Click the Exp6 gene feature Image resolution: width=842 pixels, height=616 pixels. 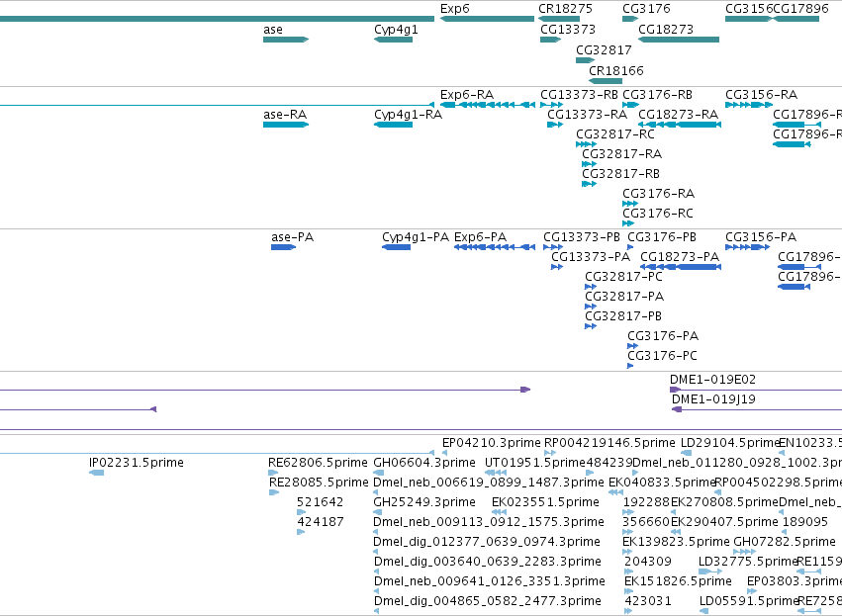487,19
